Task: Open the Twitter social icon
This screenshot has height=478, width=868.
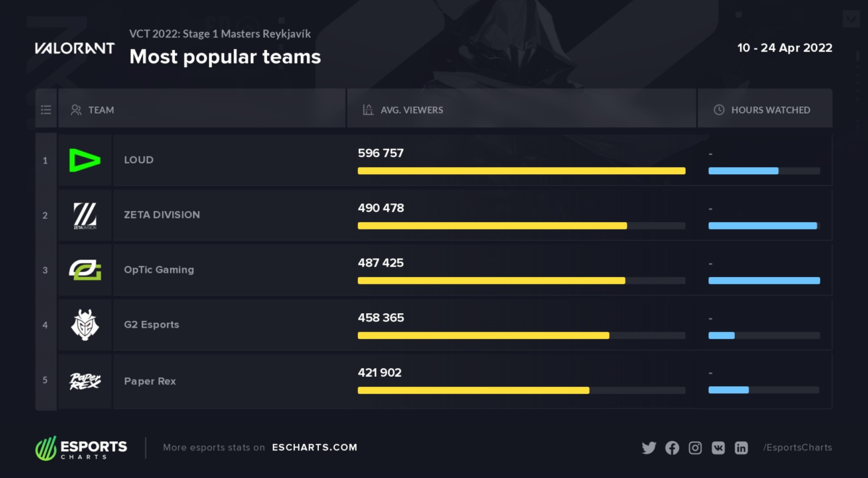Action: tap(649, 448)
